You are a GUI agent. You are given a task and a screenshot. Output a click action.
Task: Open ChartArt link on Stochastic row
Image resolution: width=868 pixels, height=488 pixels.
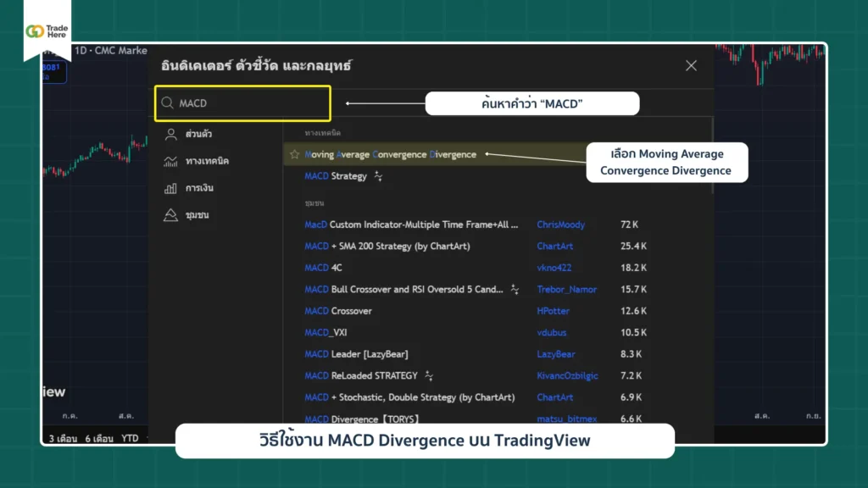click(554, 397)
